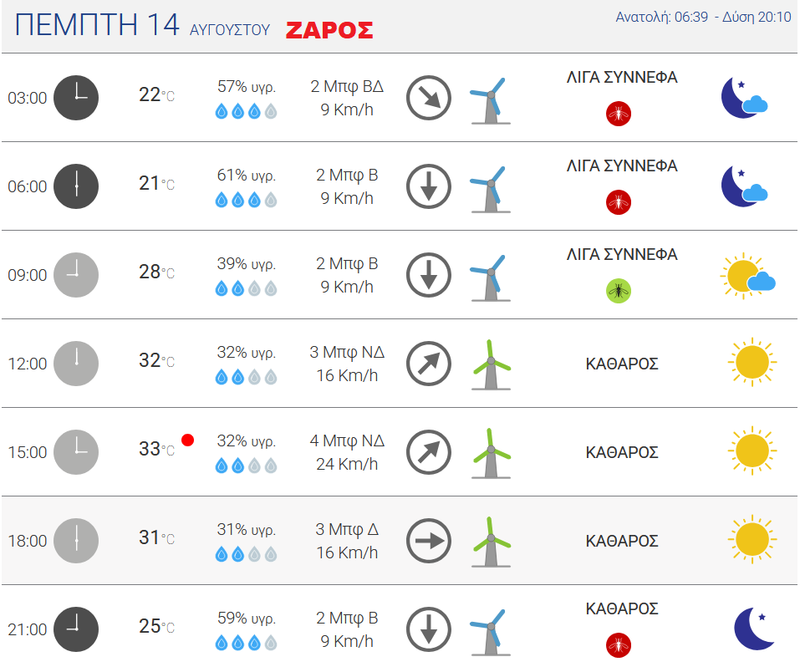Click the 4 Μπφ ΝΔ wind reading

point(347,440)
